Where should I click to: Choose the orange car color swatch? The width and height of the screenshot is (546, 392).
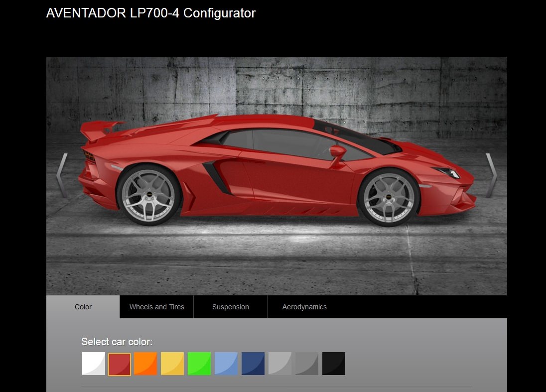(x=145, y=364)
